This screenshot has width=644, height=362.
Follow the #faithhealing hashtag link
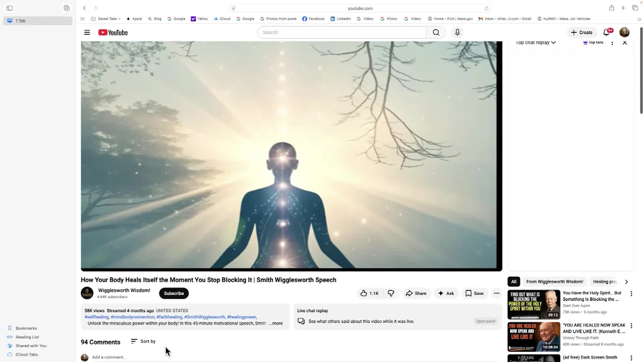tap(169, 317)
